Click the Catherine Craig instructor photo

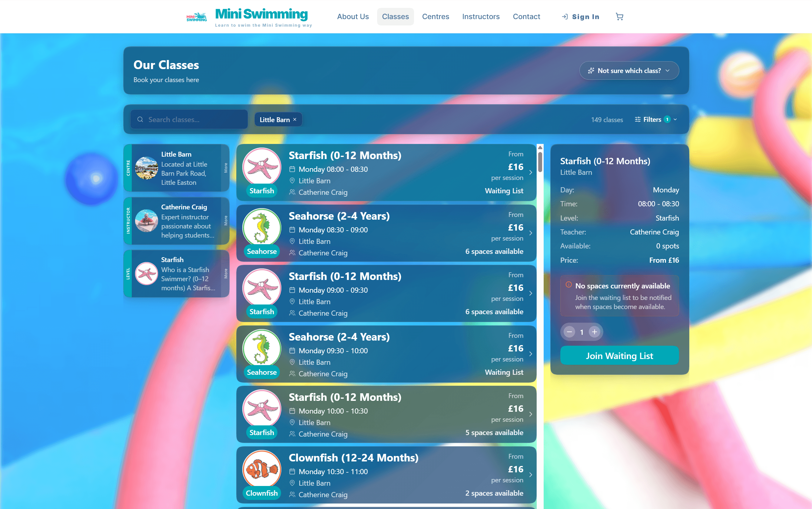pos(146,221)
